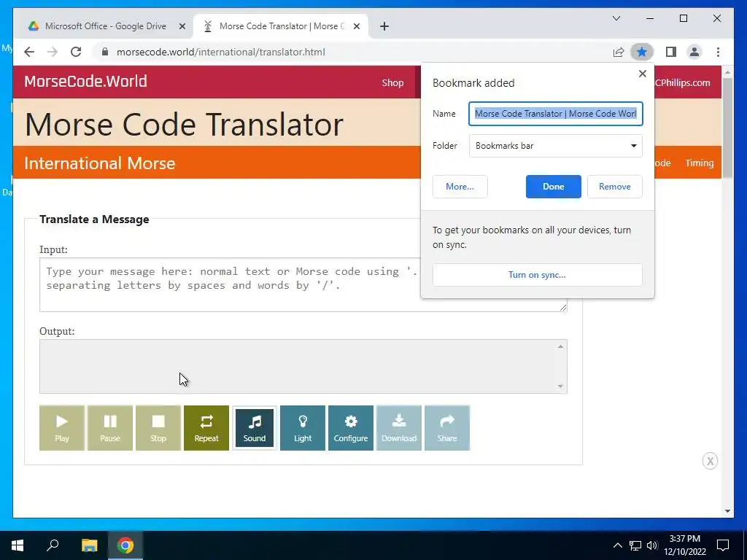Open the Windows Start menu
Viewport: 747px width, 560px height.
[18, 545]
